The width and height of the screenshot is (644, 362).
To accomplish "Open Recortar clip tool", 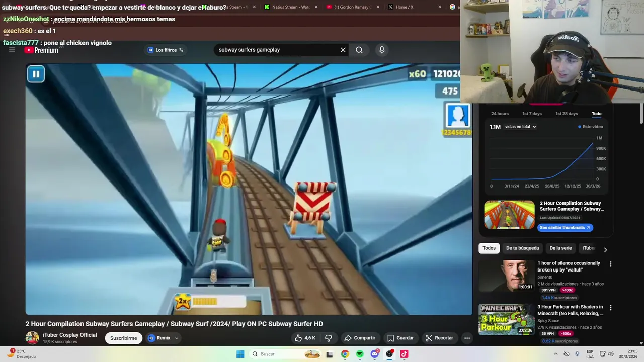I will 439,338.
